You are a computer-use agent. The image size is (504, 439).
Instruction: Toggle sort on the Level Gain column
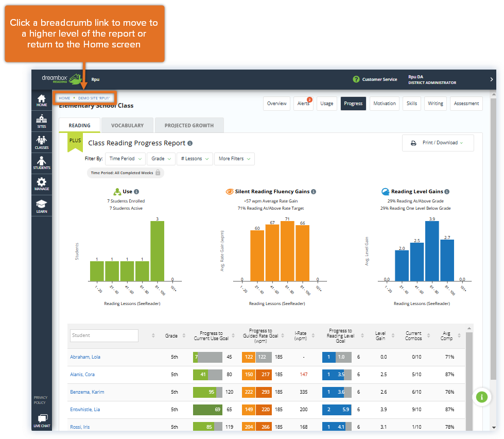coord(393,335)
